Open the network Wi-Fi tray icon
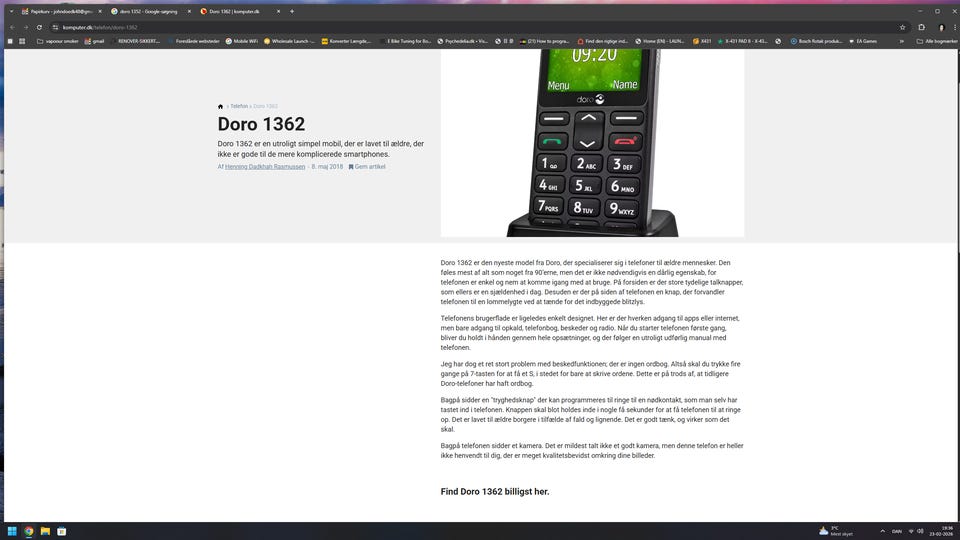The width and height of the screenshot is (960, 540). coord(911,531)
